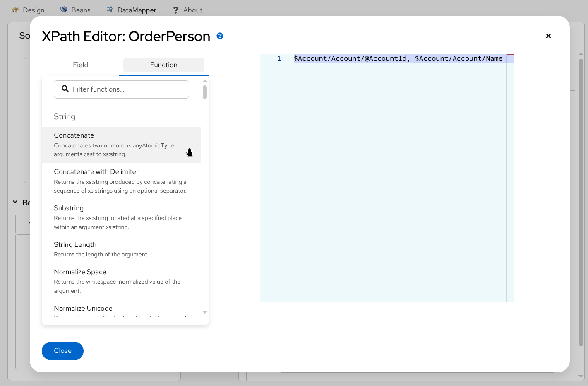
Task: Open the About section from the top bar
Action: click(193, 10)
